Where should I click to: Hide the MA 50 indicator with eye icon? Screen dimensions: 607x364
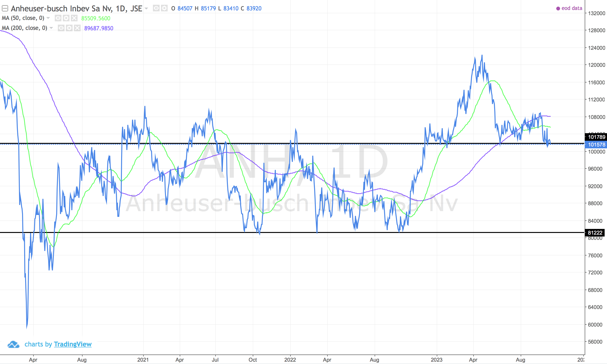coord(58,18)
